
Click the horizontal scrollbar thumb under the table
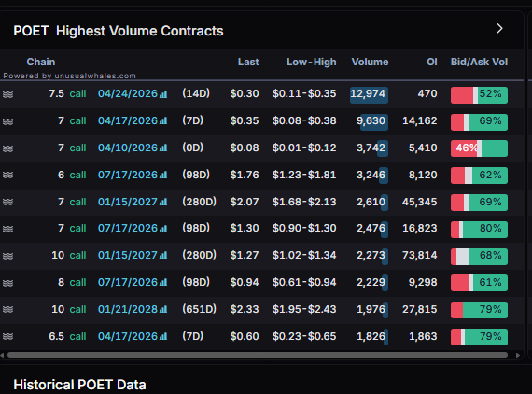[x=258, y=355]
